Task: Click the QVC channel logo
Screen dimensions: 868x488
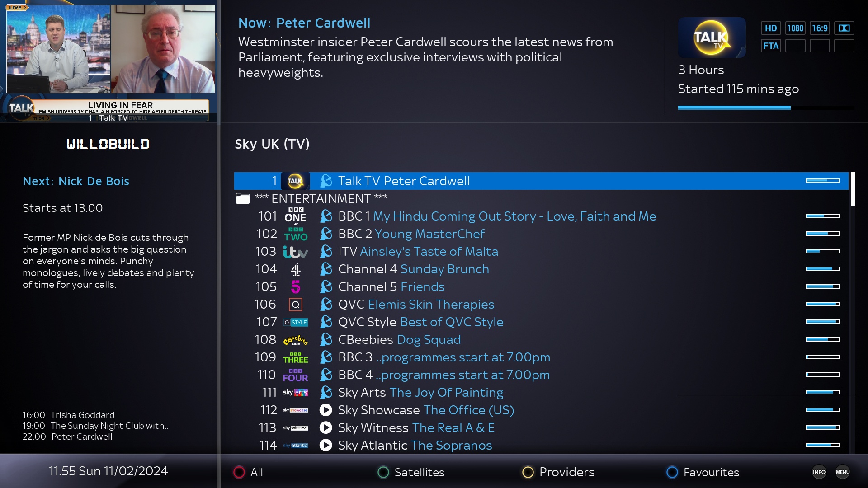Action: 295,304
